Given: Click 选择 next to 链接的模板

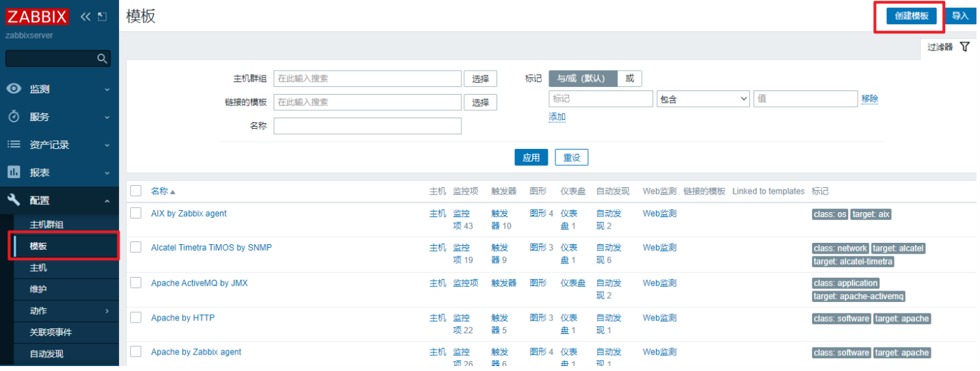Looking at the screenshot, I should click(x=481, y=102).
